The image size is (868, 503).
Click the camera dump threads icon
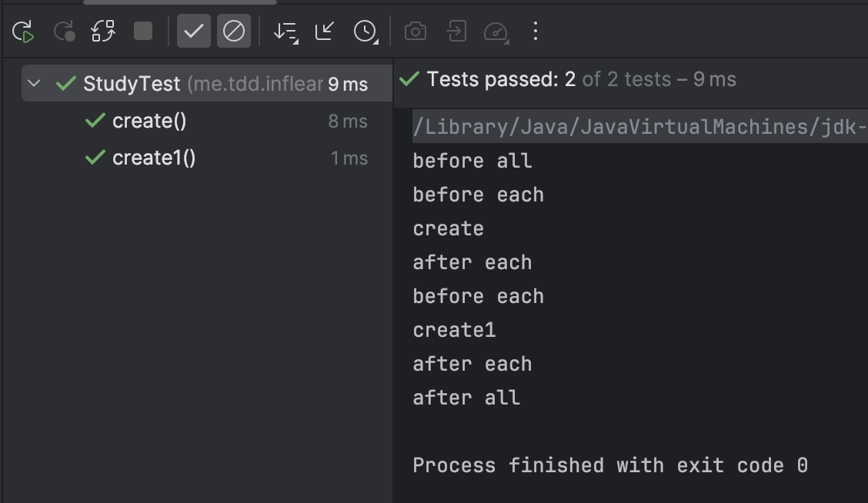[x=416, y=32]
